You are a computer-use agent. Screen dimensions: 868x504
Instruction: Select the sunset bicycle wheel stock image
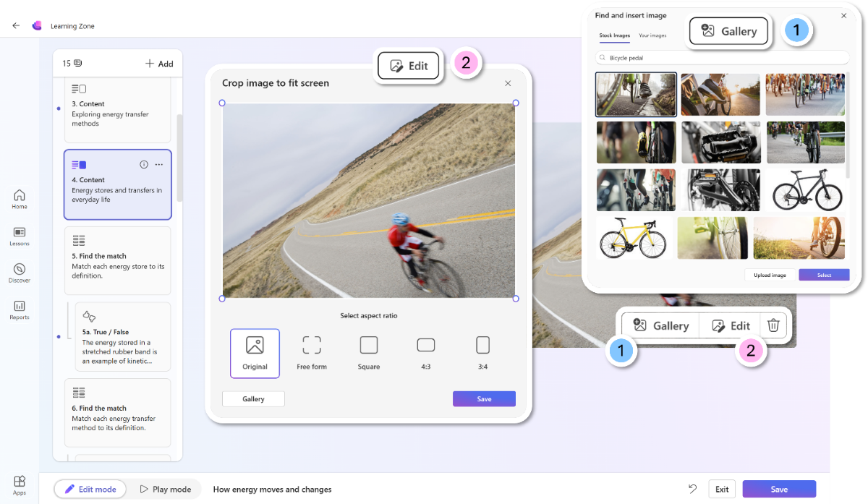(799, 237)
